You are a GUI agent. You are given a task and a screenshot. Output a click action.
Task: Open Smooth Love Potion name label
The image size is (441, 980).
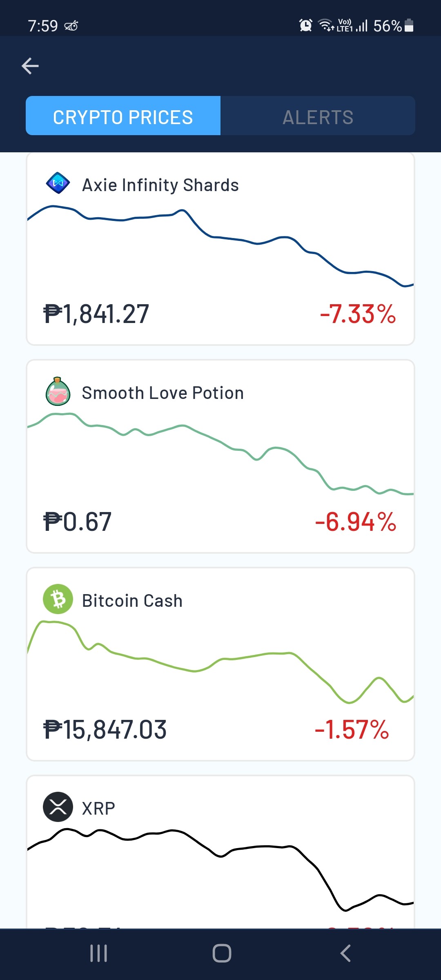163,393
